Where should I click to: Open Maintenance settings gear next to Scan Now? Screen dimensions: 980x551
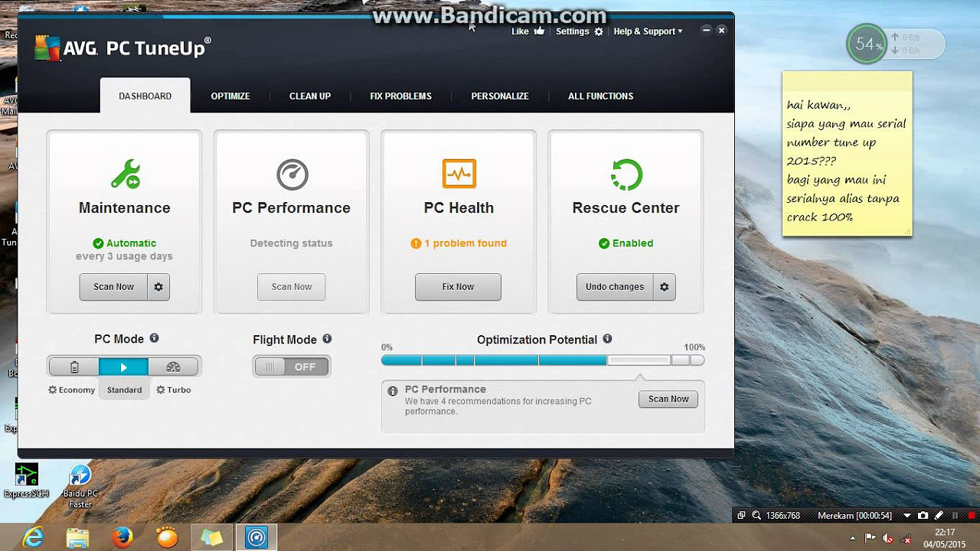coord(158,287)
